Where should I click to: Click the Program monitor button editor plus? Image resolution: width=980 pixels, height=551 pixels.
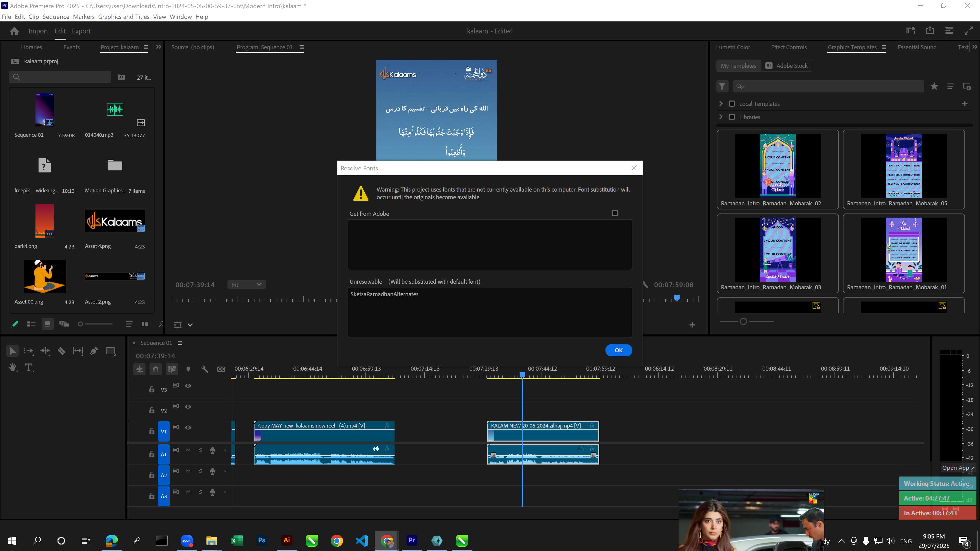692,325
